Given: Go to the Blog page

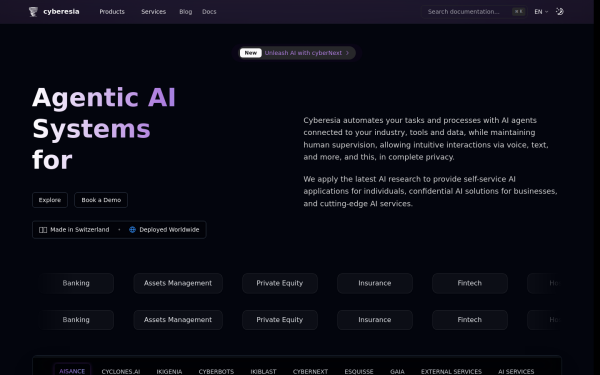Looking at the screenshot, I should (x=186, y=12).
